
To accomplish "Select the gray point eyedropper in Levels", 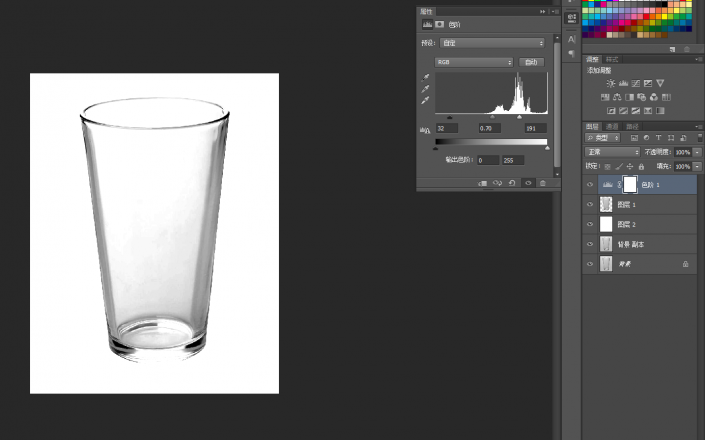I will [425, 89].
